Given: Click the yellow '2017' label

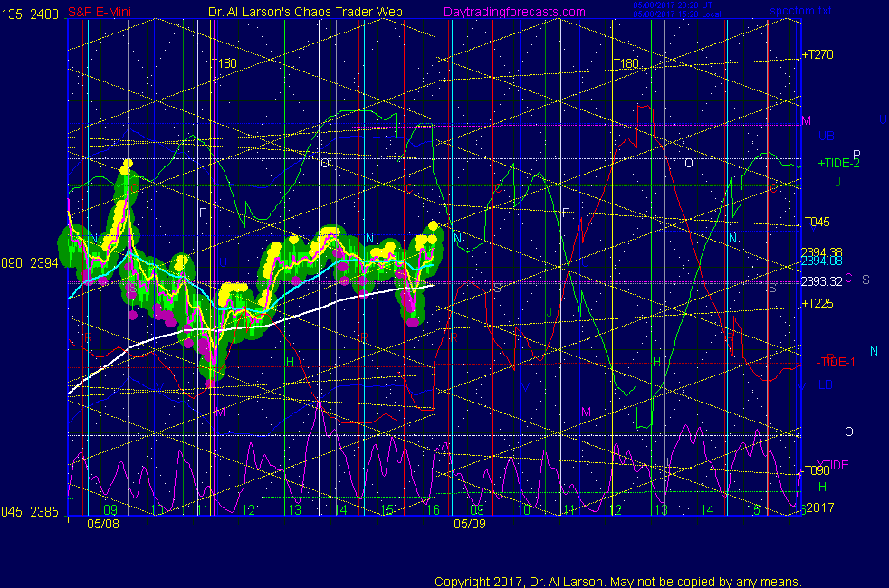Looking at the screenshot, I should pyautogui.click(x=820, y=507).
